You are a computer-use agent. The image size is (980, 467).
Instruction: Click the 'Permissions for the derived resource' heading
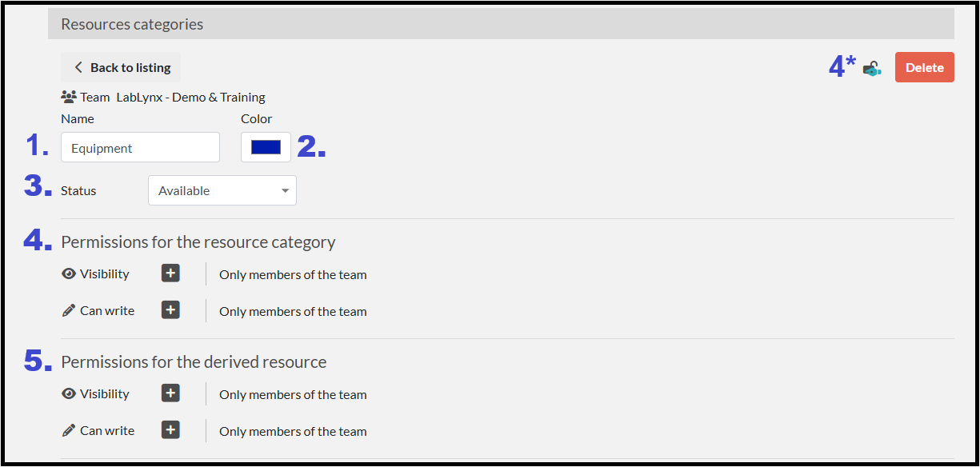tap(194, 362)
